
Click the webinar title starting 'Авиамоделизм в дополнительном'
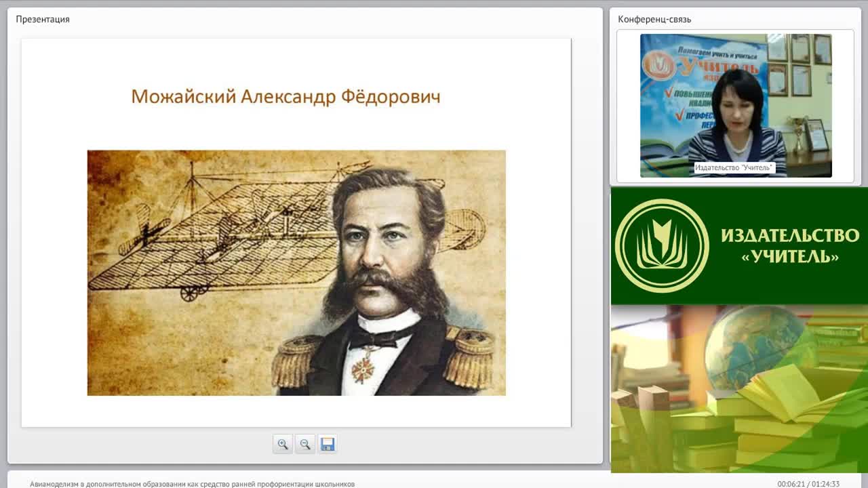[x=192, y=484]
